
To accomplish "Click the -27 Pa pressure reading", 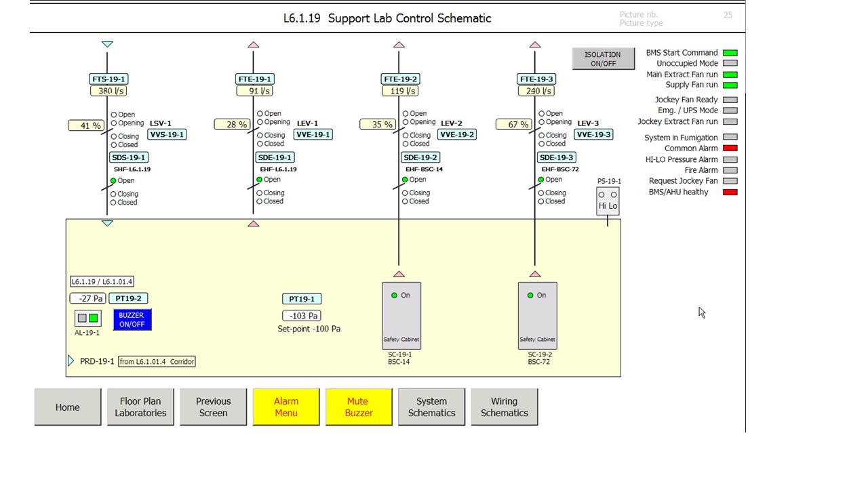I will (88, 298).
